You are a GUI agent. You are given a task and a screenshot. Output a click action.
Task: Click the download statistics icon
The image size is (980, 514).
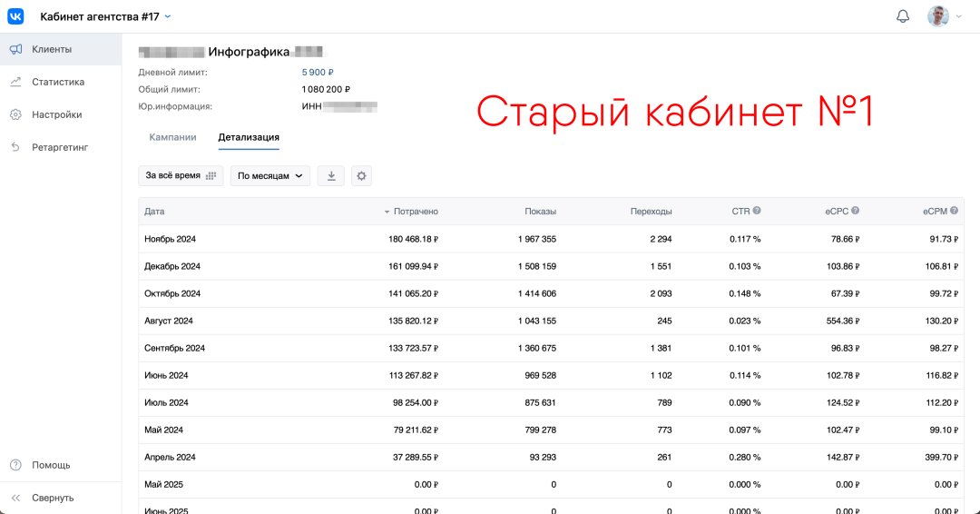point(330,176)
